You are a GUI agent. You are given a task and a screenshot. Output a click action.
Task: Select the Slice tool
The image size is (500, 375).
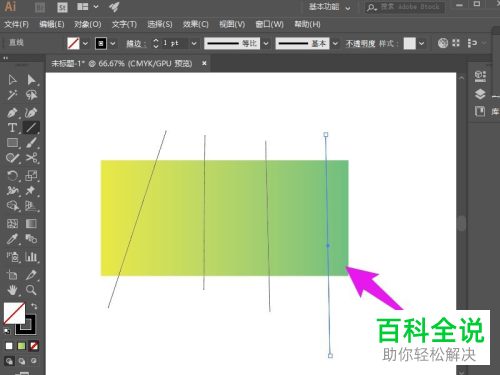(31, 275)
